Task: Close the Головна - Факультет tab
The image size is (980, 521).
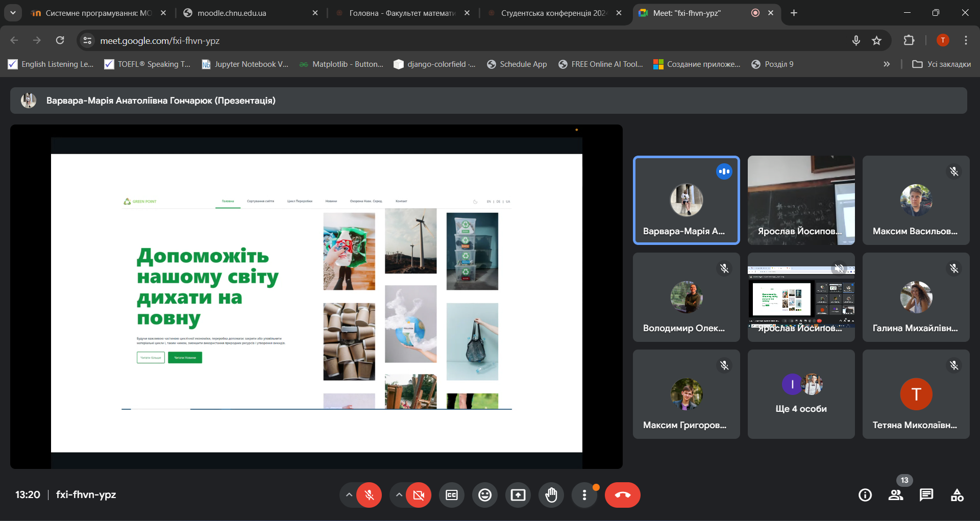Action: tap(467, 13)
